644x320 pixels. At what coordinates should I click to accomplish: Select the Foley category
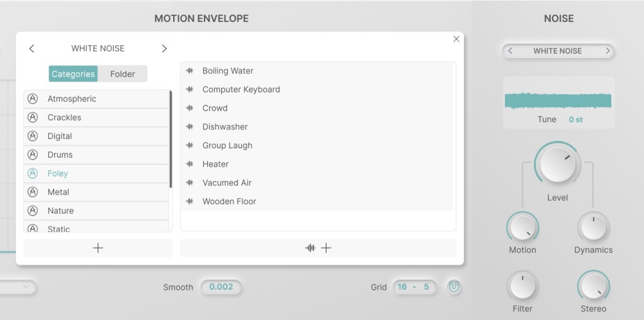click(58, 174)
